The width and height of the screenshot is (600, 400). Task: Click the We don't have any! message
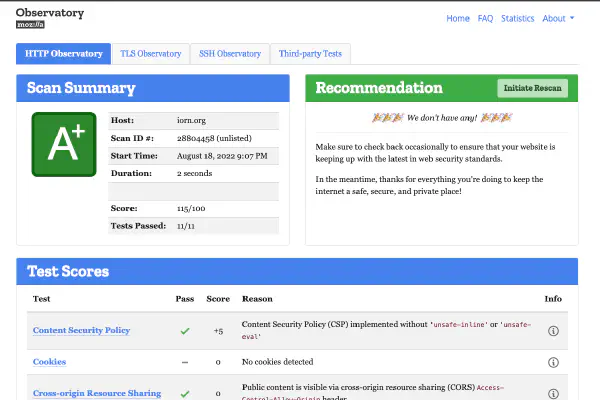[x=442, y=118]
